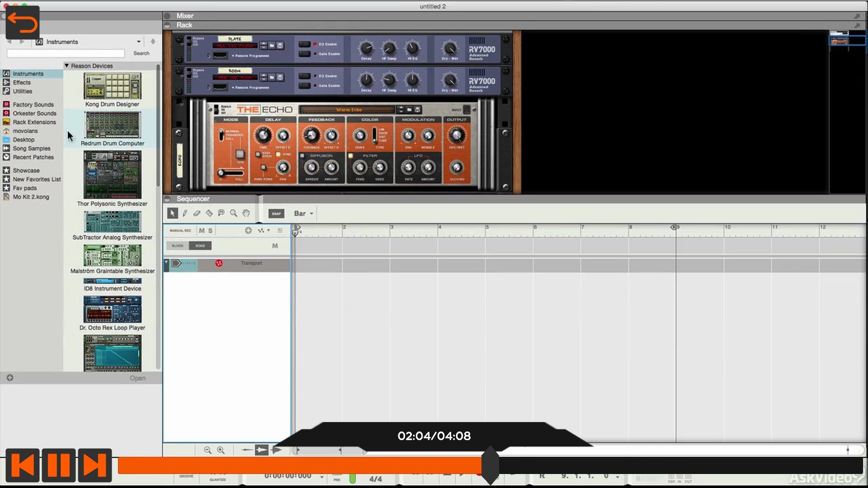Open Factory Sounds location
The height and width of the screenshot is (488, 868).
(x=33, y=104)
